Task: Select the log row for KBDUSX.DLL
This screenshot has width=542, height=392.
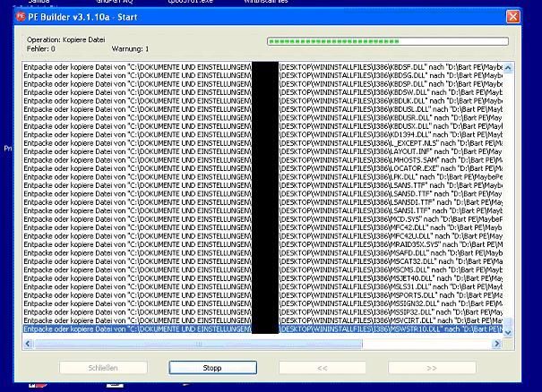Action: coord(262,126)
